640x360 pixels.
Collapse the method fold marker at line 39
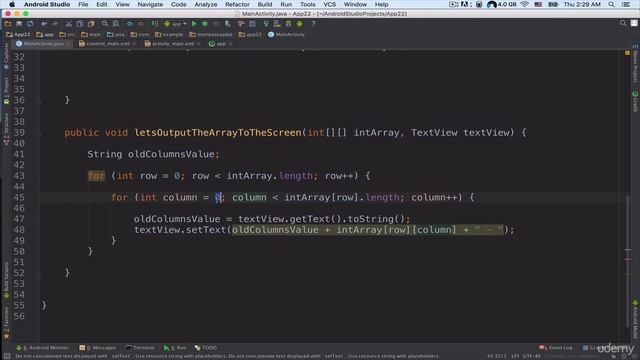click(x=39, y=133)
